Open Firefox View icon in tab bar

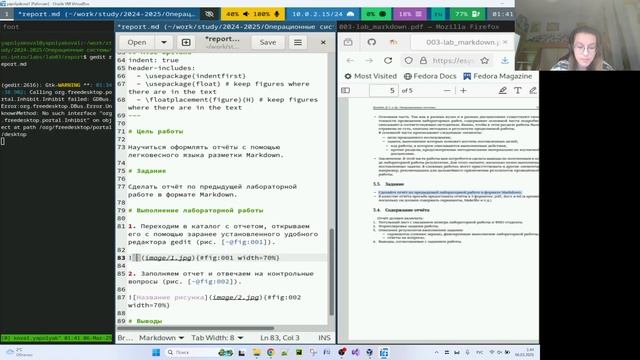(348, 42)
